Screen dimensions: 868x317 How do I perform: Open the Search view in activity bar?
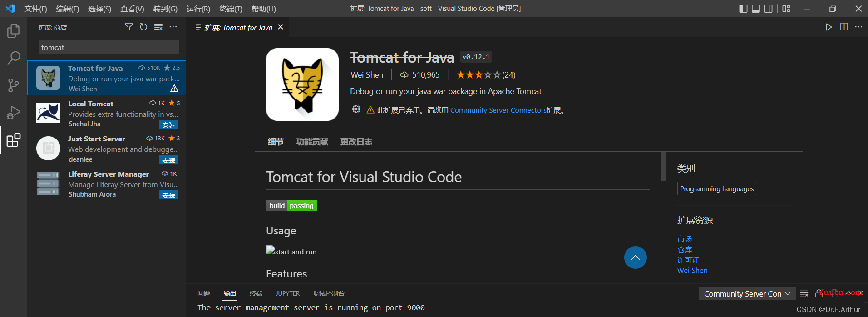click(x=14, y=58)
